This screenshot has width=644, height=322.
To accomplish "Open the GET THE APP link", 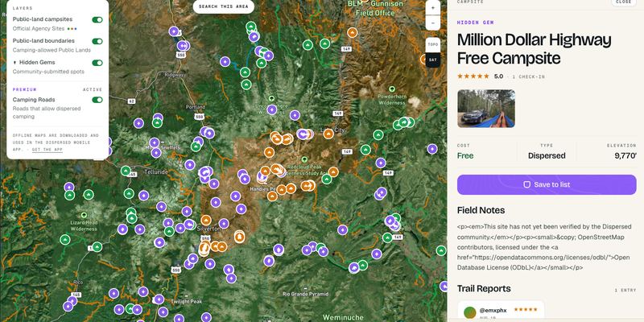I will [47, 150].
